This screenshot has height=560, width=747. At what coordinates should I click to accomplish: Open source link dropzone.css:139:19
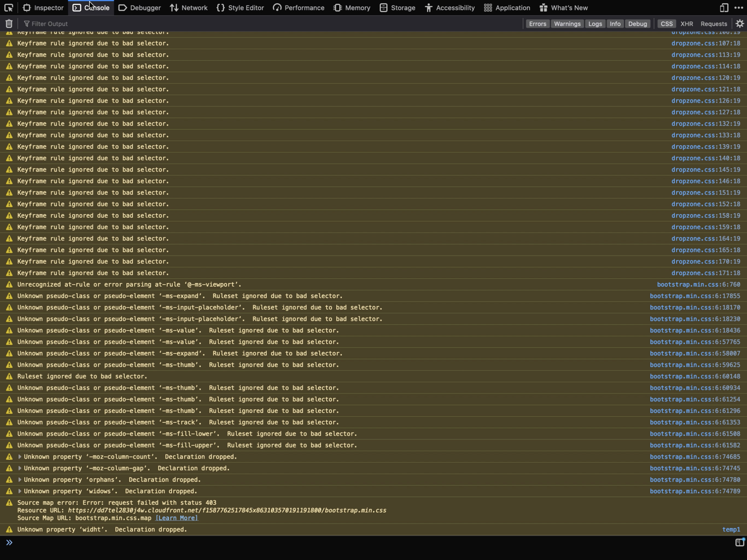tap(705, 147)
